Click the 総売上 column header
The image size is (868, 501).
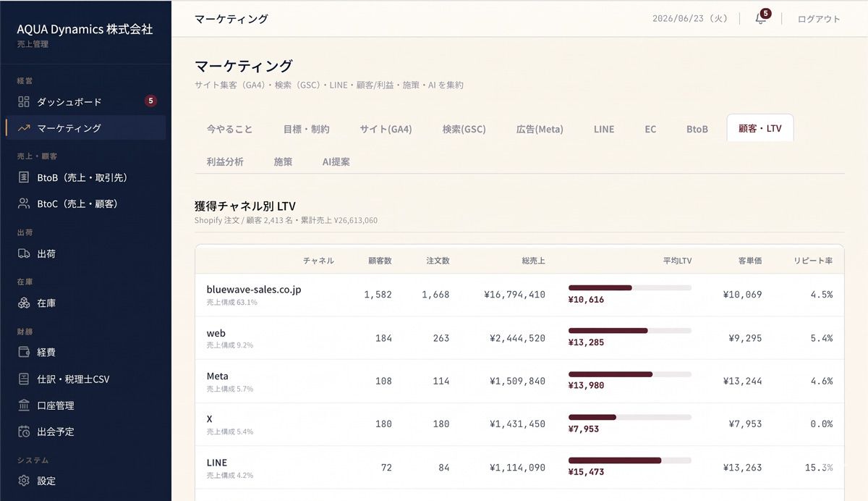[533, 261]
